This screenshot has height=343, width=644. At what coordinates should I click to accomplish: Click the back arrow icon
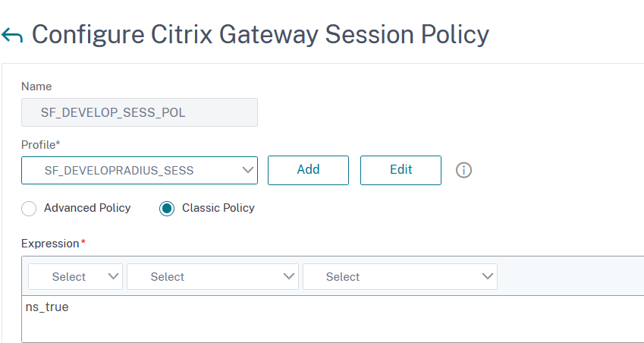(12, 36)
